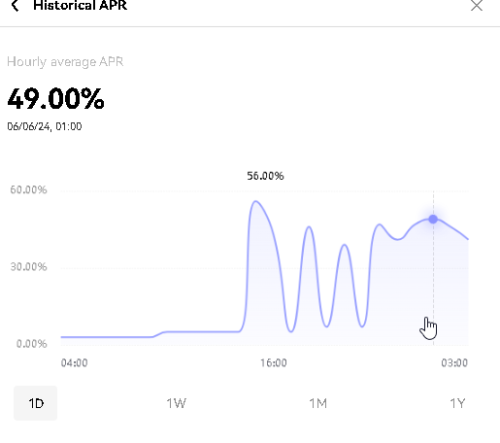The width and height of the screenshot is (500, 443).
Task: Click the 60.00% y-axis label
Action: coord(29,190)
